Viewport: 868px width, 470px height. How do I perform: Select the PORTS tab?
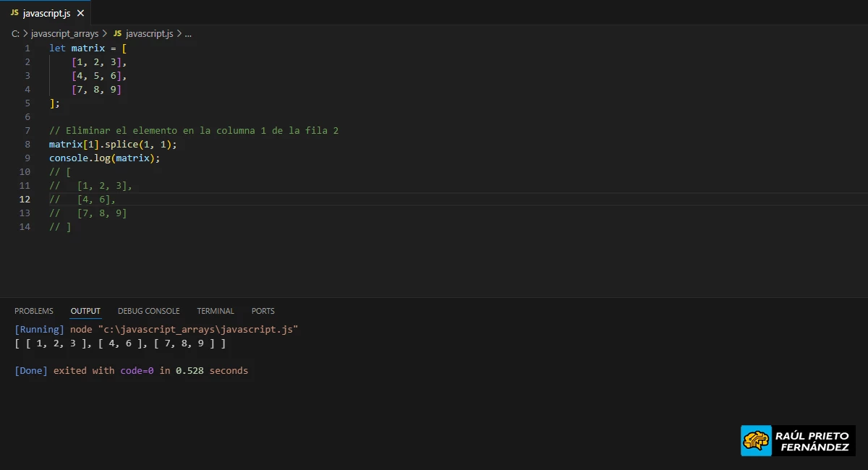pos(263,311)
